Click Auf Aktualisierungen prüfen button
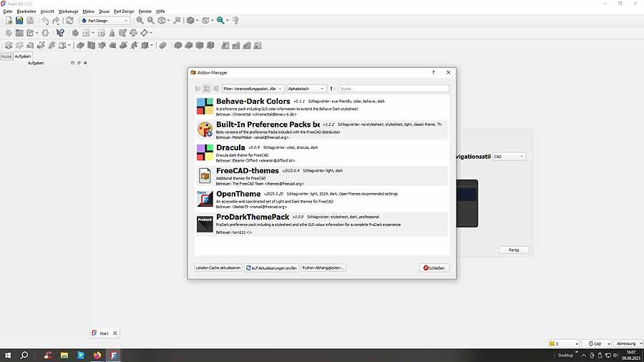Image resolution: width=644 pixels, height=362 pixels. coord(272,268)
